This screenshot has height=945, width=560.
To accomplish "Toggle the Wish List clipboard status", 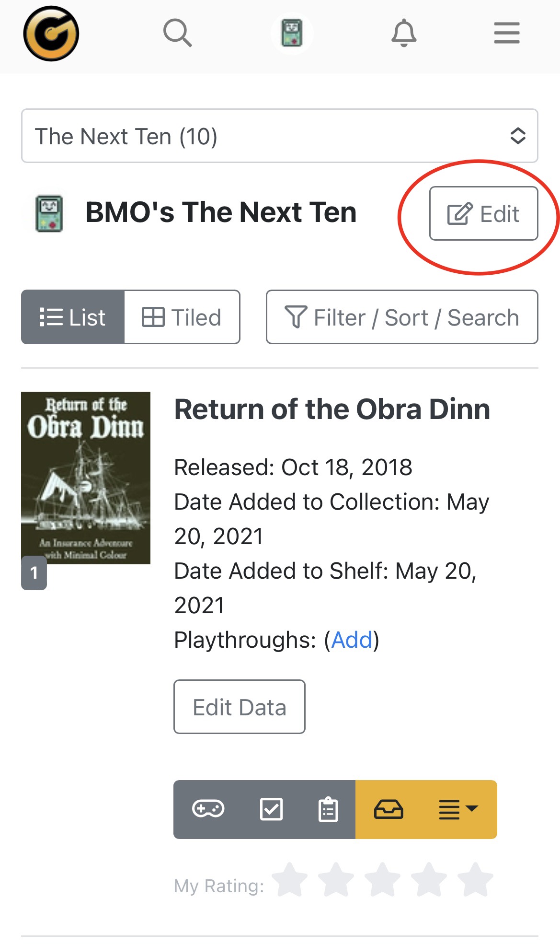I will tap(328, 809).
